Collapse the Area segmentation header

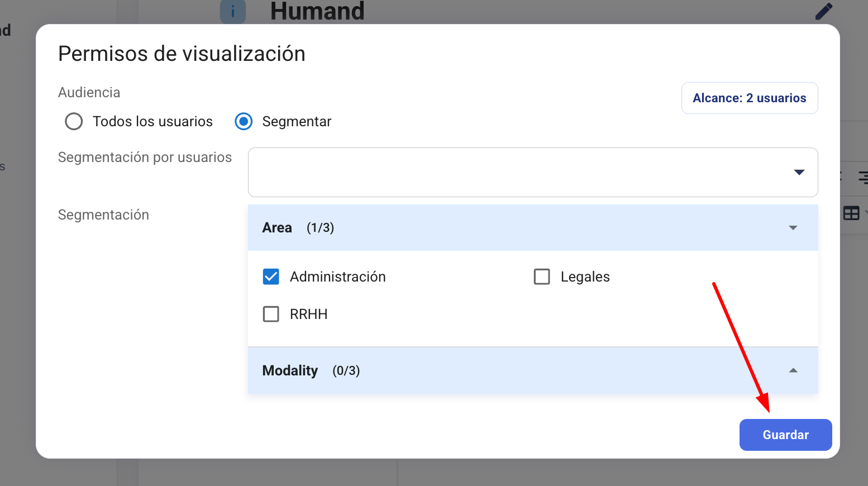pyautogui.click(x=503, y=228)
